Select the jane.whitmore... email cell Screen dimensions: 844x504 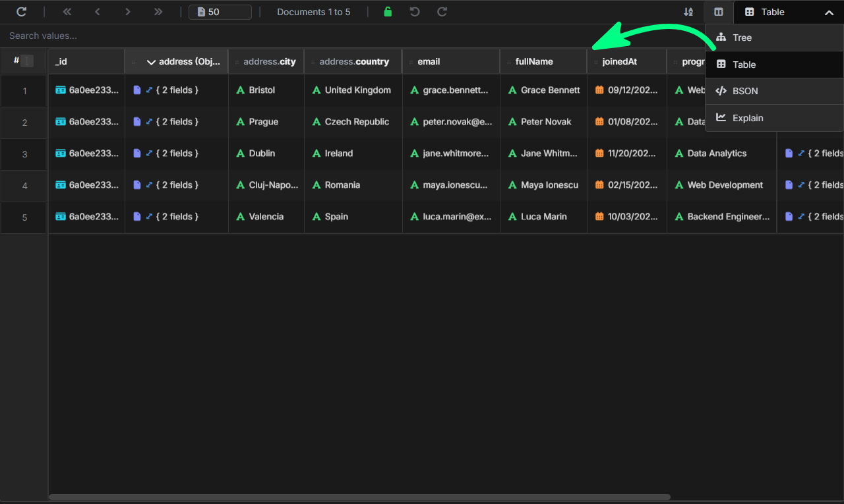[x=452, y=154]
